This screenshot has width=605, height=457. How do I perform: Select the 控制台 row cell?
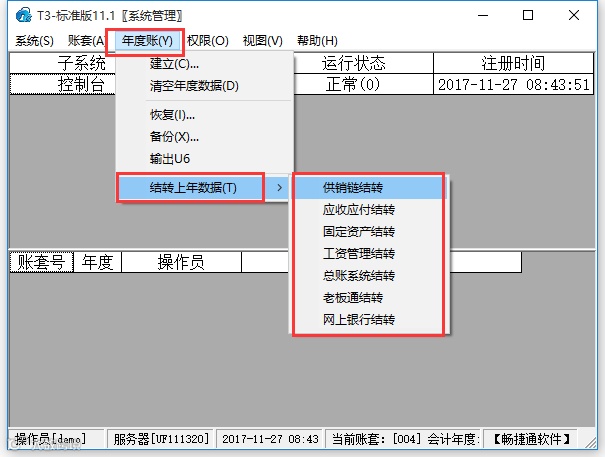click(x=63, y=84)
